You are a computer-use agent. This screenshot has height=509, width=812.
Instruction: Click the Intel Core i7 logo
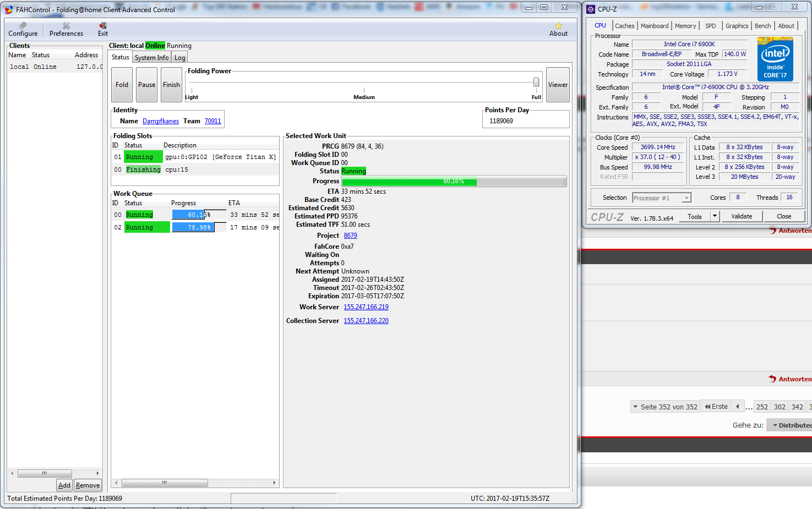click(x=775, y=59)
